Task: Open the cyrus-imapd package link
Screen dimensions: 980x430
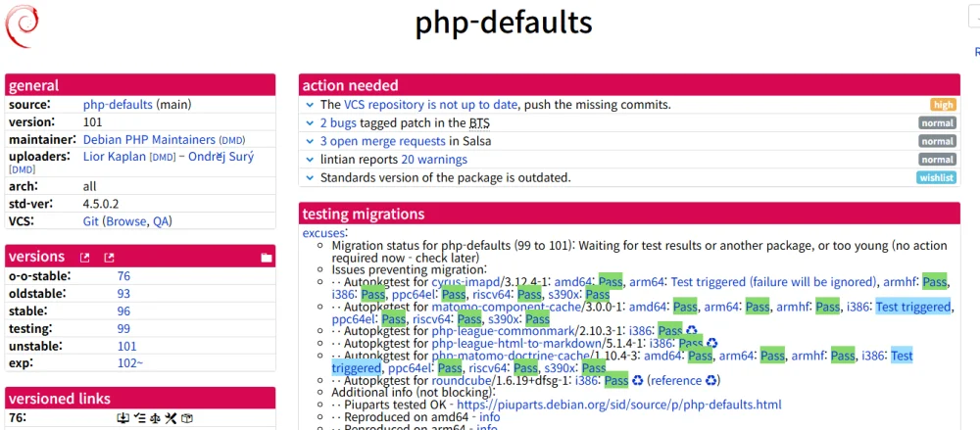Action: pos(466,282)
